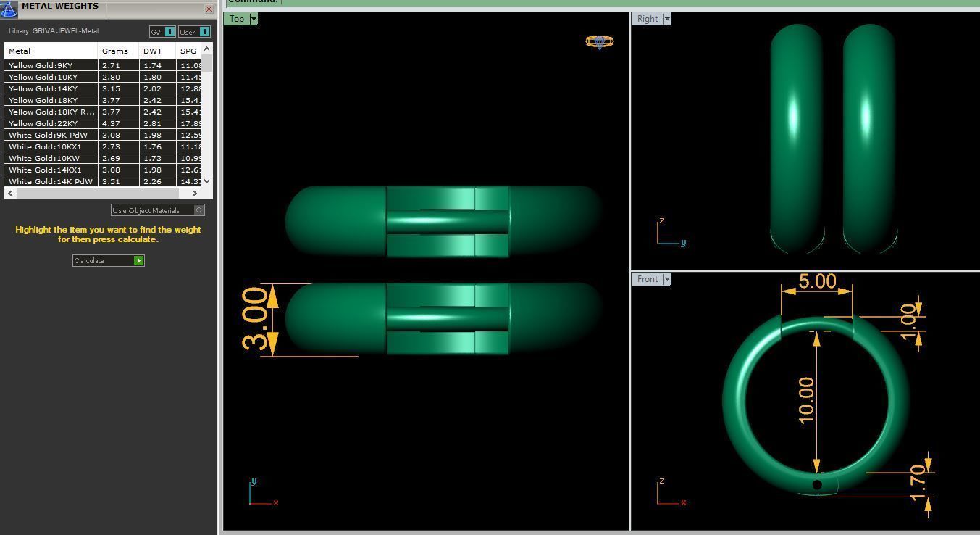Select the Front viewport title label
This screenshot has height=535, width=980.
648,279
